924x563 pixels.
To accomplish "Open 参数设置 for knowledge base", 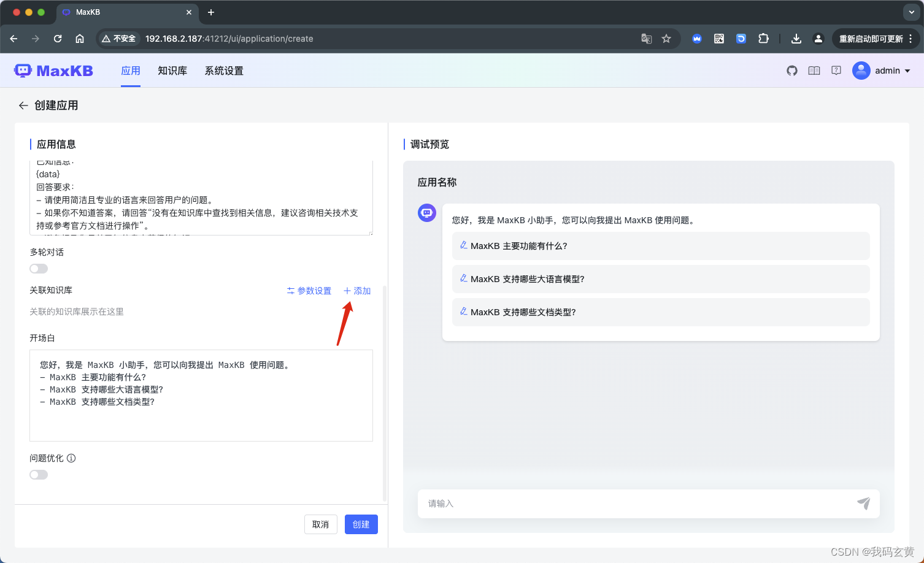I will point(309,291).
